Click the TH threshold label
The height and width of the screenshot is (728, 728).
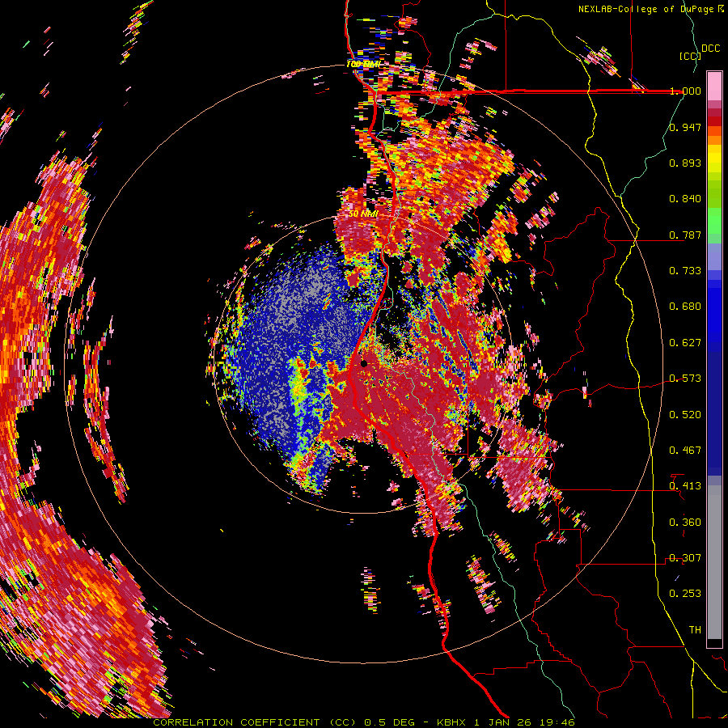click(695, 629)
